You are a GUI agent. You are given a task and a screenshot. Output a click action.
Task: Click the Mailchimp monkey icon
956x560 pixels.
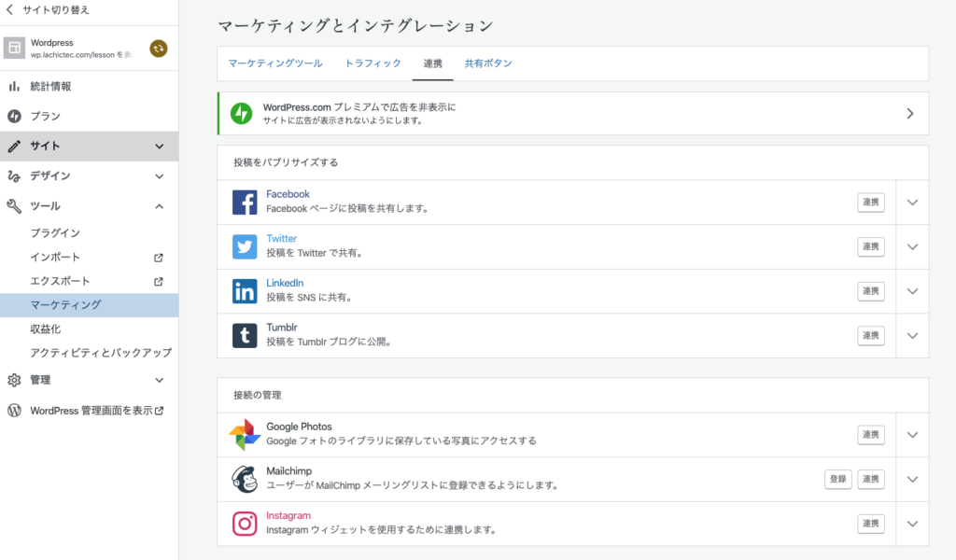click(245, 479)
